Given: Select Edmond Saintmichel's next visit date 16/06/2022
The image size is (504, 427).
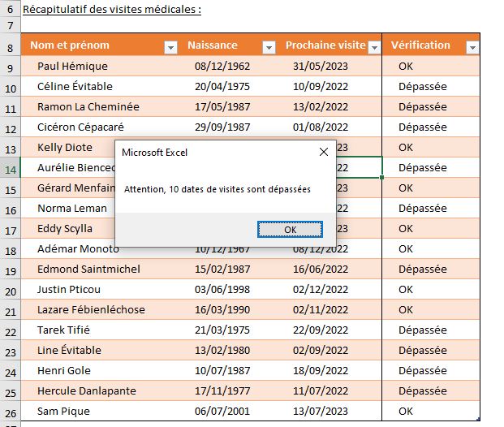Looking at the screenshot, I should click(x=321, y=270).
